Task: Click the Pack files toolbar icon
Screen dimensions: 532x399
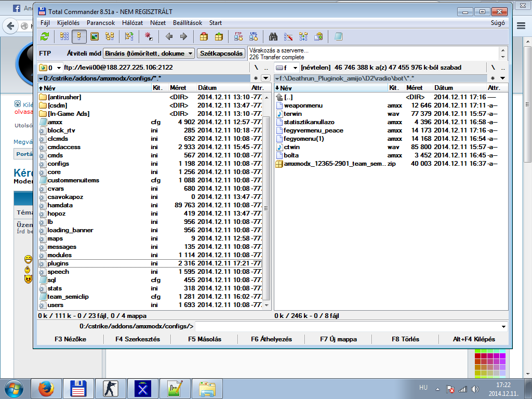Action: click(204, 36)
